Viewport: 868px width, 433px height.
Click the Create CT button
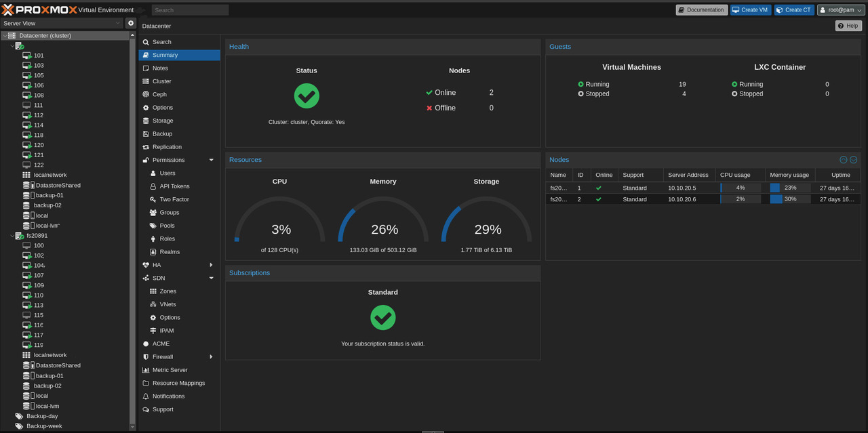coord(793,9)
